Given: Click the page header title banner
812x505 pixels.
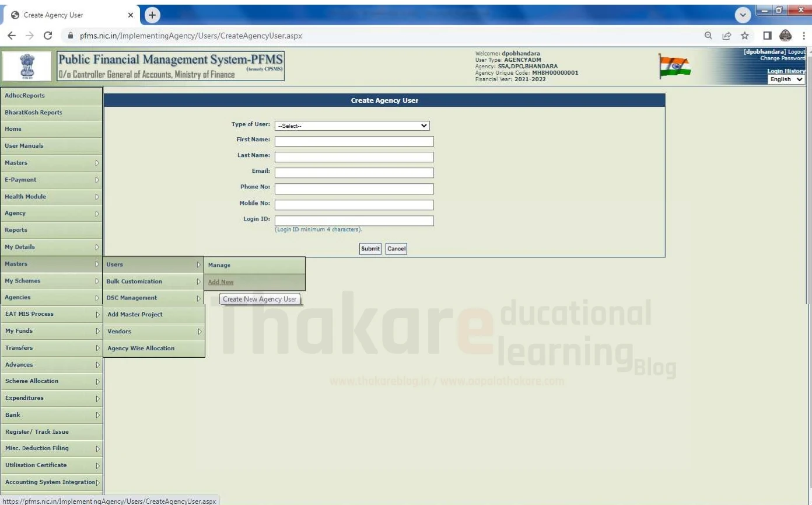Looking at the screenshot, I should (171, 66).
